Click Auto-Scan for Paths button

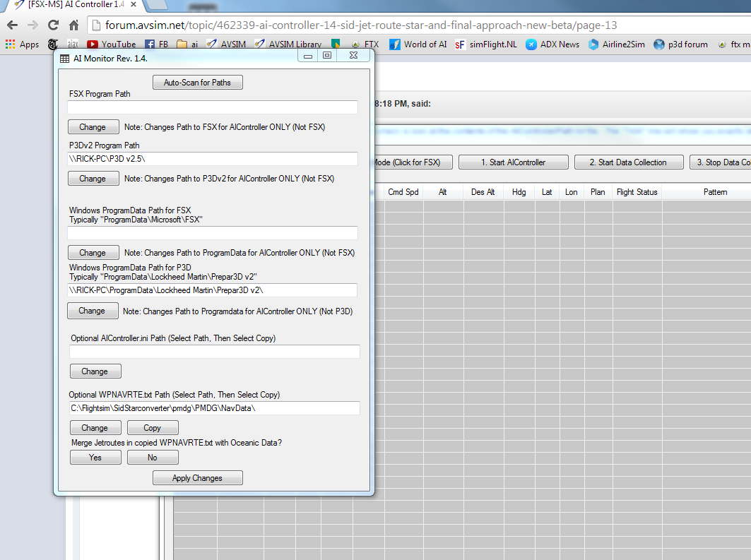coord(197,83)
